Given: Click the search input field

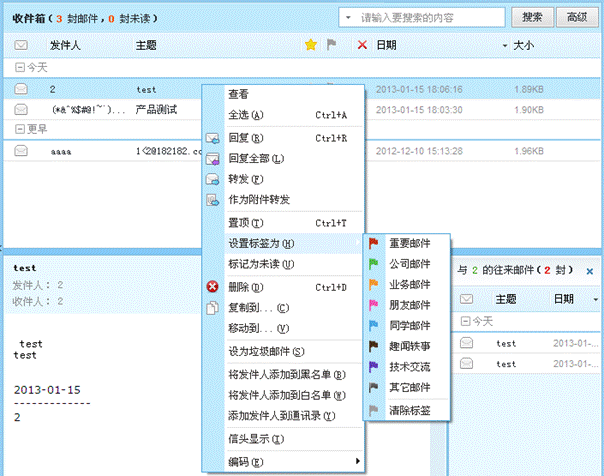Looking at the screenshot, I should point(430,17).
